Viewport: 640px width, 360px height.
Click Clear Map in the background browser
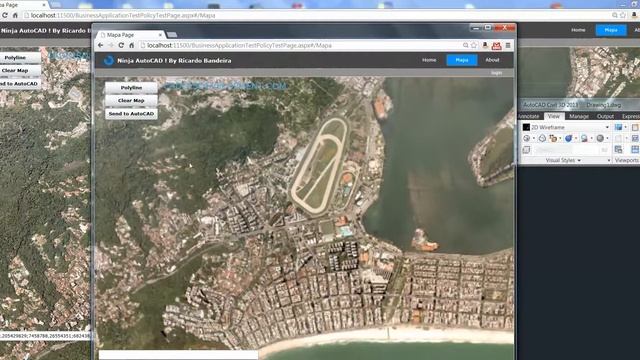tap(16, 71)
